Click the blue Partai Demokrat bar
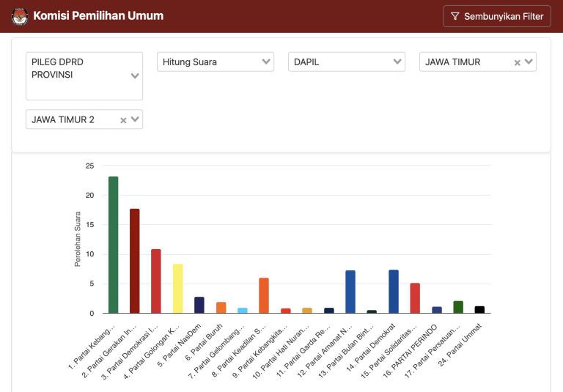Viewport: 563px width, 392px height. pos(394,292)
